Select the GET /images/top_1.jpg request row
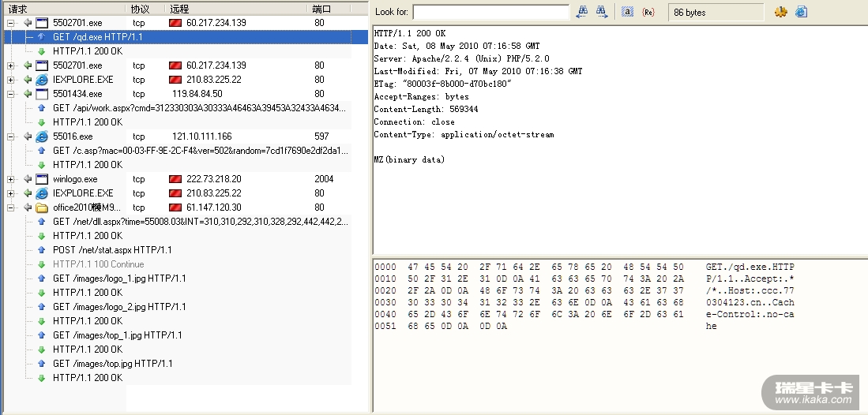Image resolution: width=868 pixels, height=415 pixels. (x=177, y=335)
